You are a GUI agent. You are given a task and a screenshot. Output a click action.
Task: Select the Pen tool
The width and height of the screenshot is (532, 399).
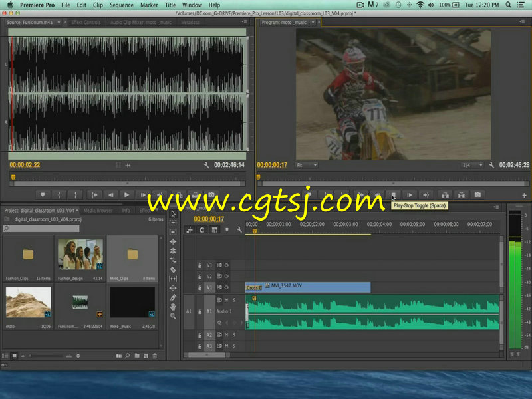coord(173,297)
